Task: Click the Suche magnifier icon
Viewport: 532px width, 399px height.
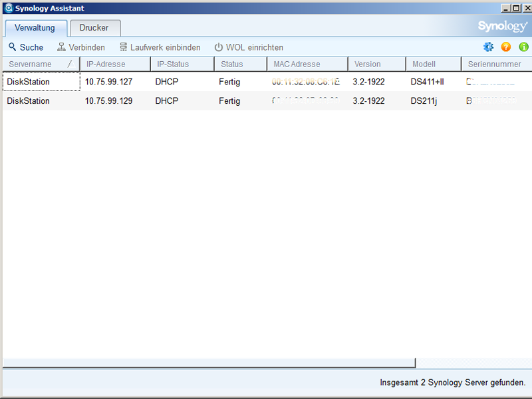Action: point(12,47)
